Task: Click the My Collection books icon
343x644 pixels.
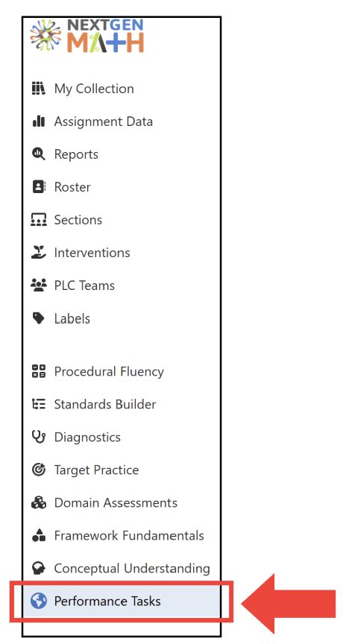Action: coord(39,88)
